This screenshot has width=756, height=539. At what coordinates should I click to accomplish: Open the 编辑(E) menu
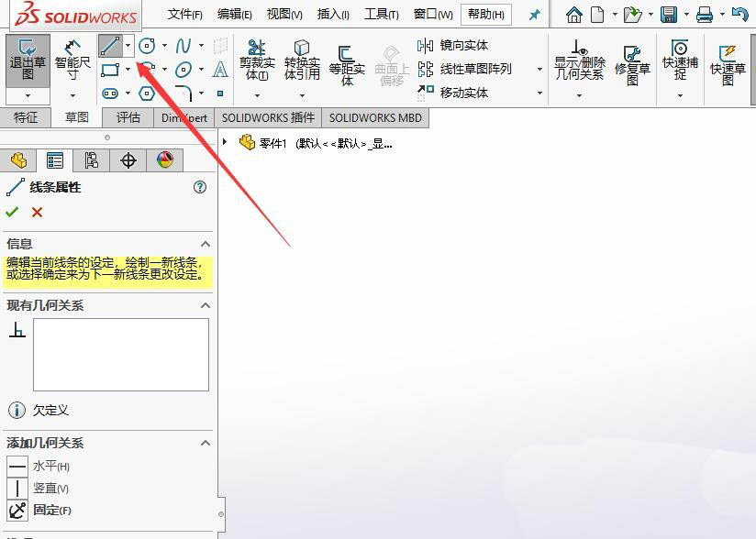(x=235, y=15)
